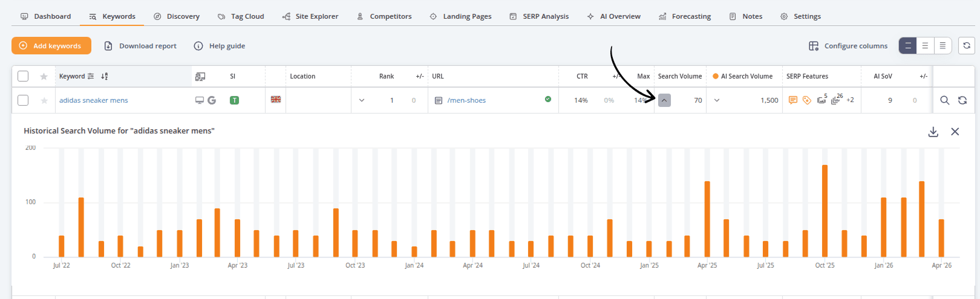This screenshot has width=980, height=299.
Task: Click refresh icon for adidas sneaker mens row
Action: [x=962, y=100]
